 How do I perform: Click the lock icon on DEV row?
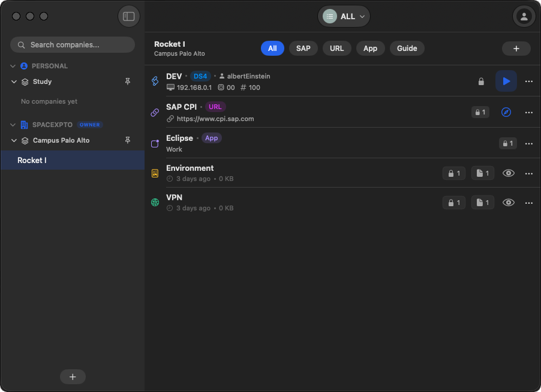coord(481,82)
